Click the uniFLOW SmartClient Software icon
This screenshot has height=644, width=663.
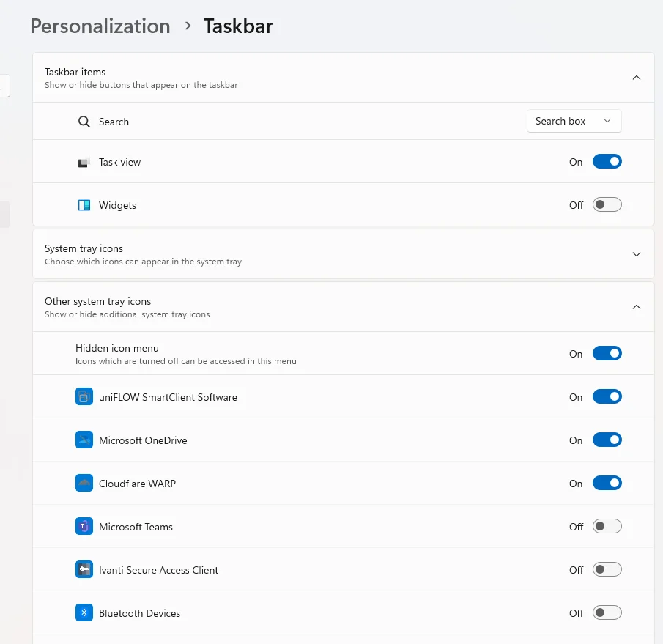[x=84, y=397]
